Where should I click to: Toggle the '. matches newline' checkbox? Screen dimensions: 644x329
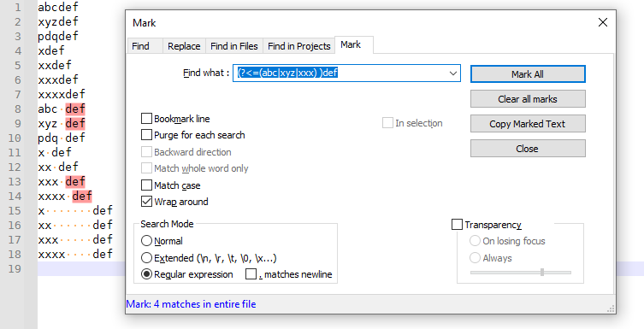coord(251,274)
